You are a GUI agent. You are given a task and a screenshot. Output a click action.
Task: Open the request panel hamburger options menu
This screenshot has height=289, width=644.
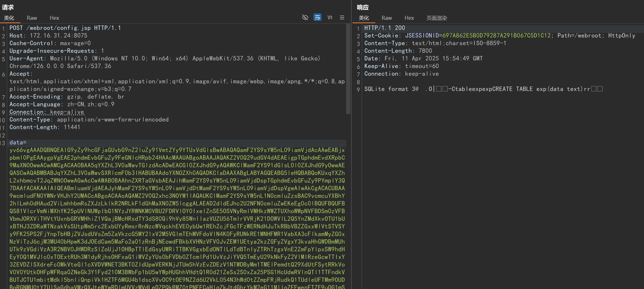coord(342,18)
